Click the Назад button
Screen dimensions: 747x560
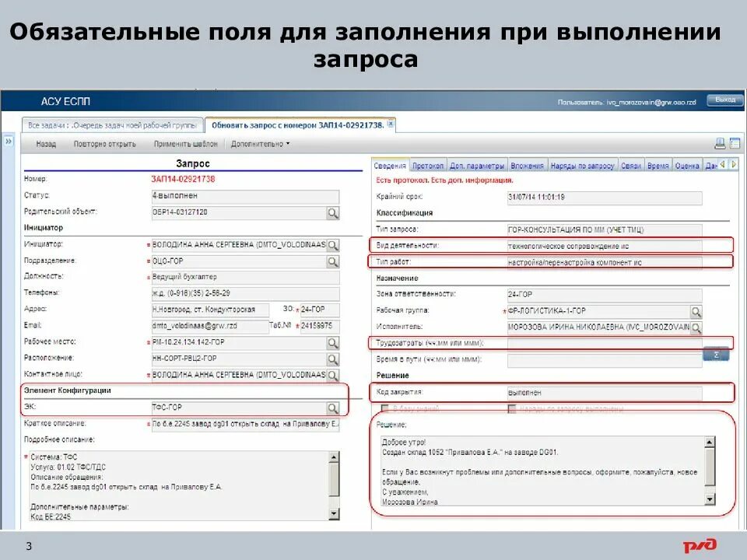click(46, 144)
